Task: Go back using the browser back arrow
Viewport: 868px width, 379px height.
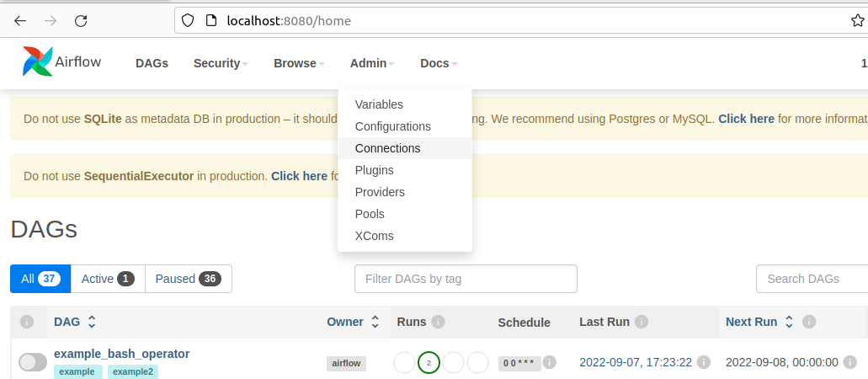Action: (x=20, y=21)
